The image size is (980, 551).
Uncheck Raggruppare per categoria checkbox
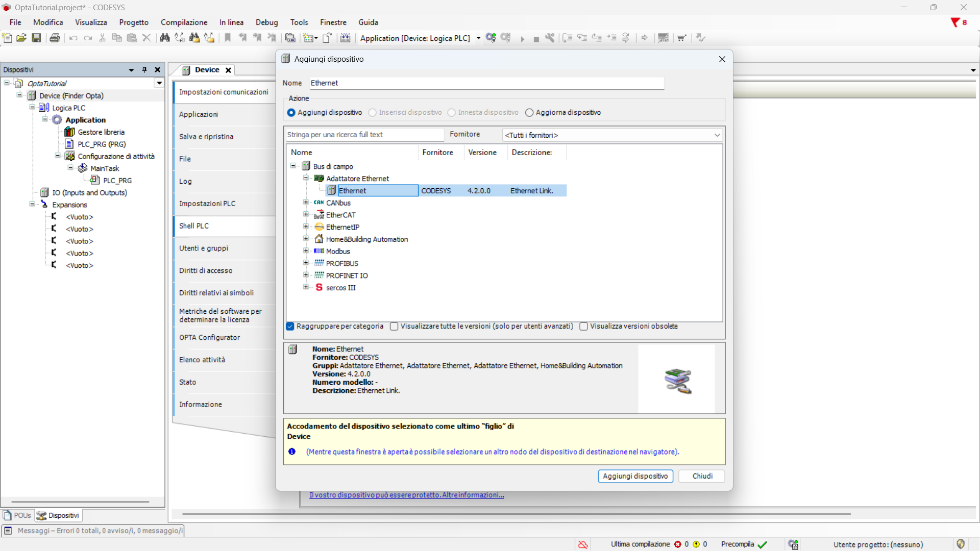[x=290, y=327]
